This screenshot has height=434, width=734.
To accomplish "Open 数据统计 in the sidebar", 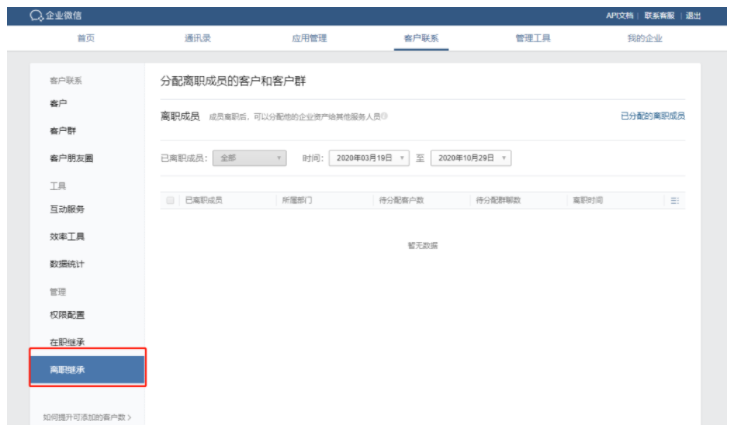I will (67, 264).
